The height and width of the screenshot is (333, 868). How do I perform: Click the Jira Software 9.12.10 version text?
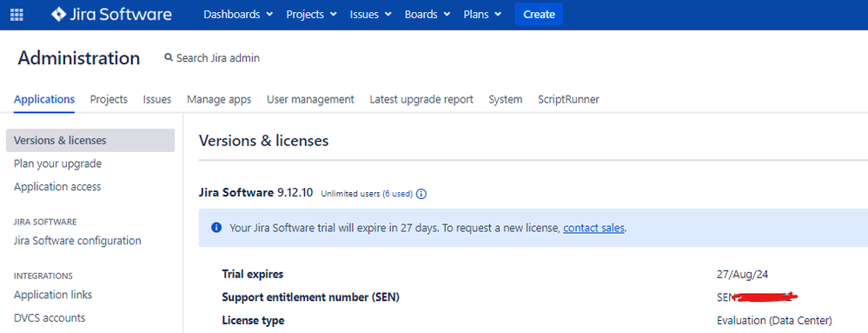255,193
